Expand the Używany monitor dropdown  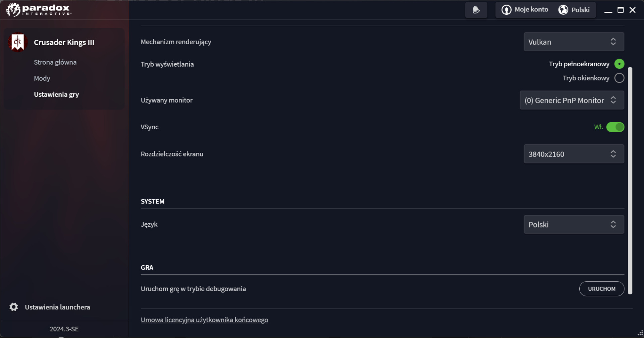tap(572, 100)
